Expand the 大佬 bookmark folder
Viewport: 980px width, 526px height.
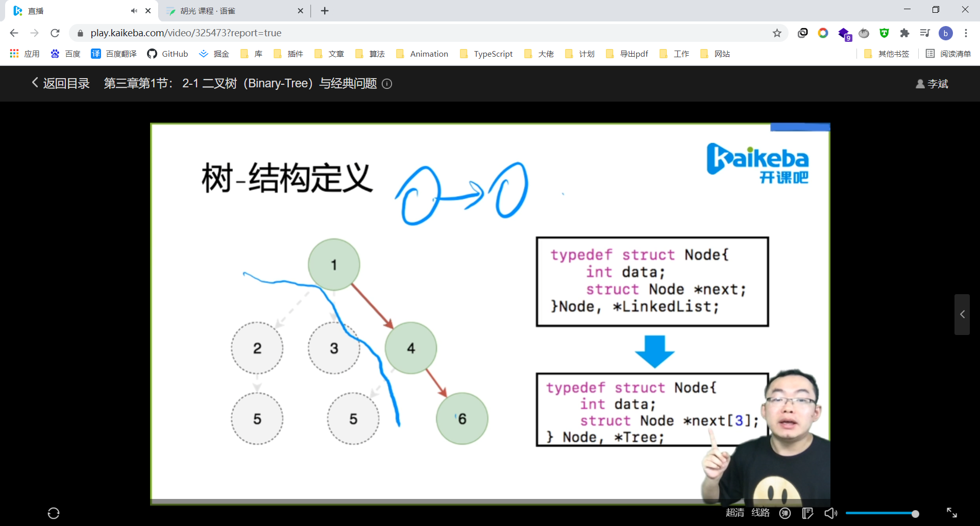click(x=539, y=54)
